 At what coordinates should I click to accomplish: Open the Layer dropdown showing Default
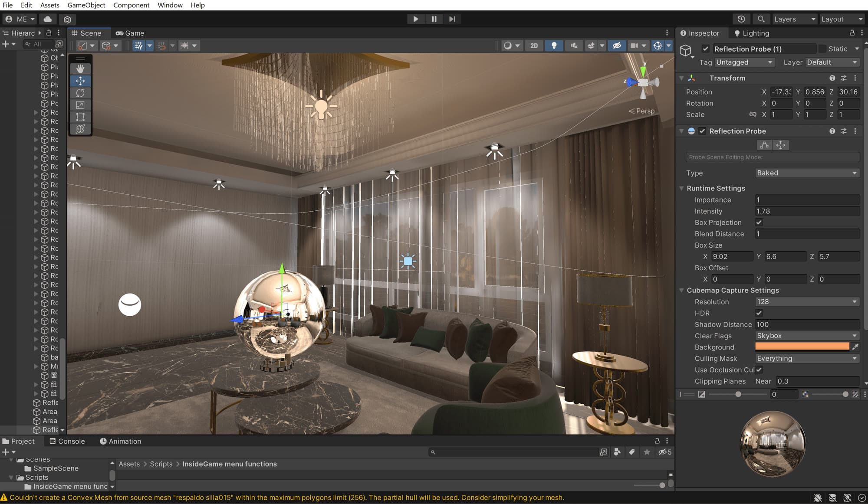(x=832, y=62)
